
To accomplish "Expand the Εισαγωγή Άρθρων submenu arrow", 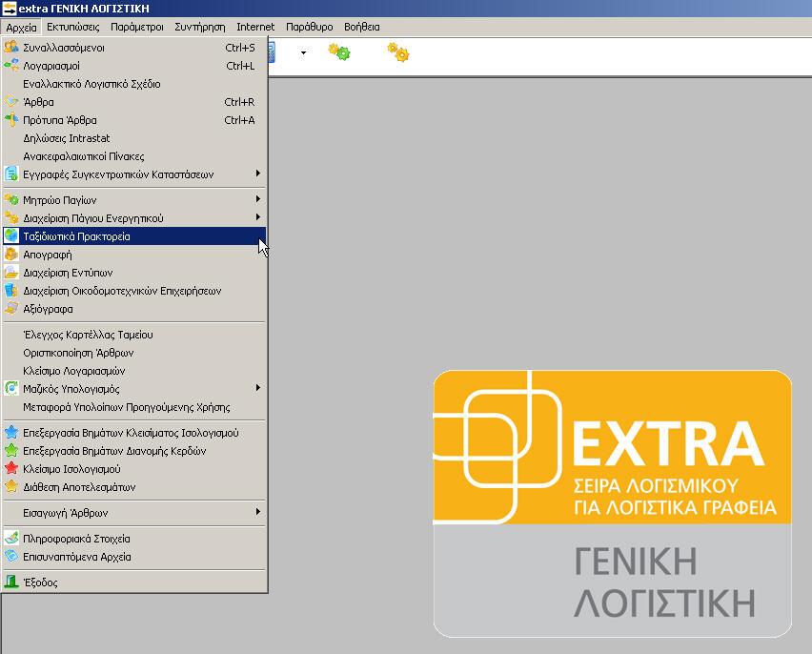I will pos(258,512).
